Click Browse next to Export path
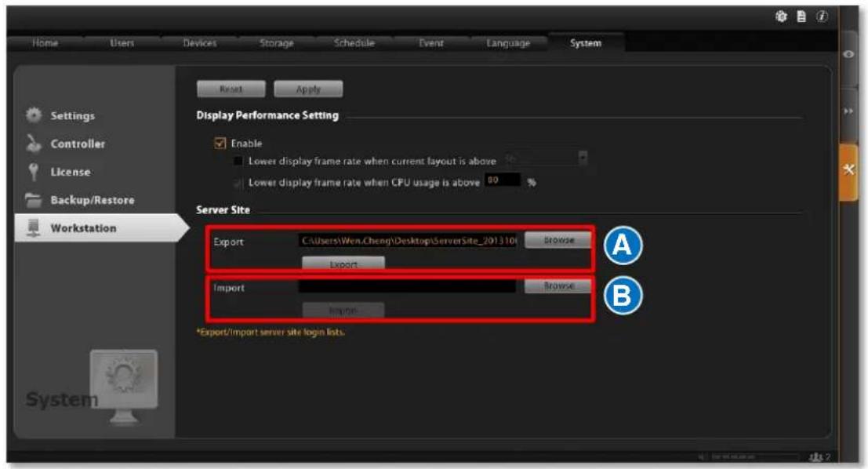Screen dimensions: 868x469 point(558,240)
